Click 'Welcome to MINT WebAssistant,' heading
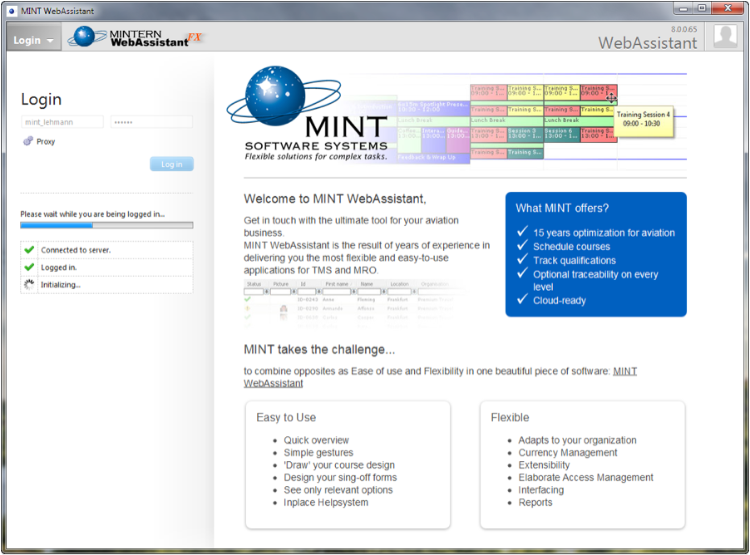750x555 pixels. pos(335,199)
